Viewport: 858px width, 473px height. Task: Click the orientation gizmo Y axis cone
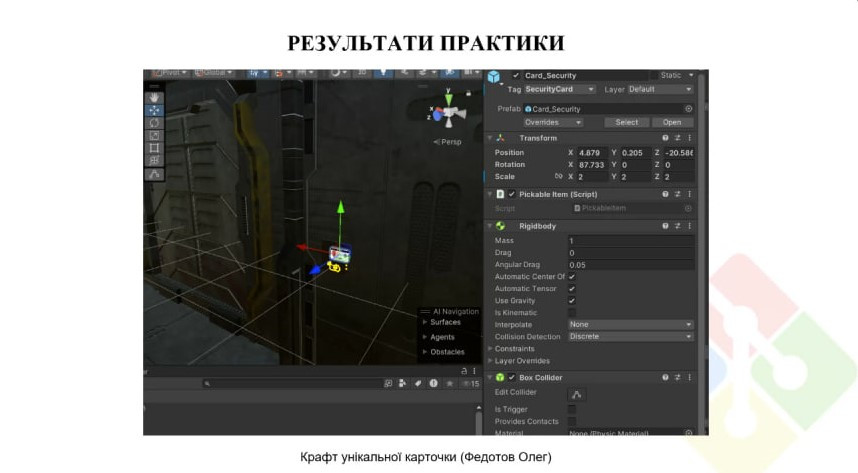tap(449, 99)
